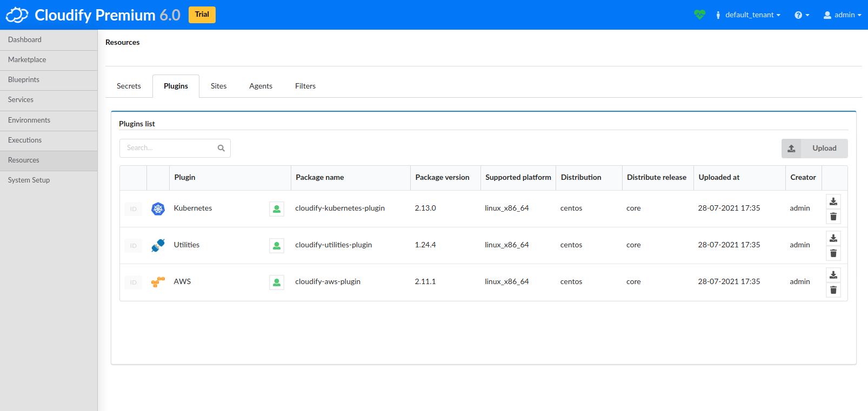The image size is (868, 411).
Task: Open Blueprints page in sidebar
Action: (x=49, y=80)
